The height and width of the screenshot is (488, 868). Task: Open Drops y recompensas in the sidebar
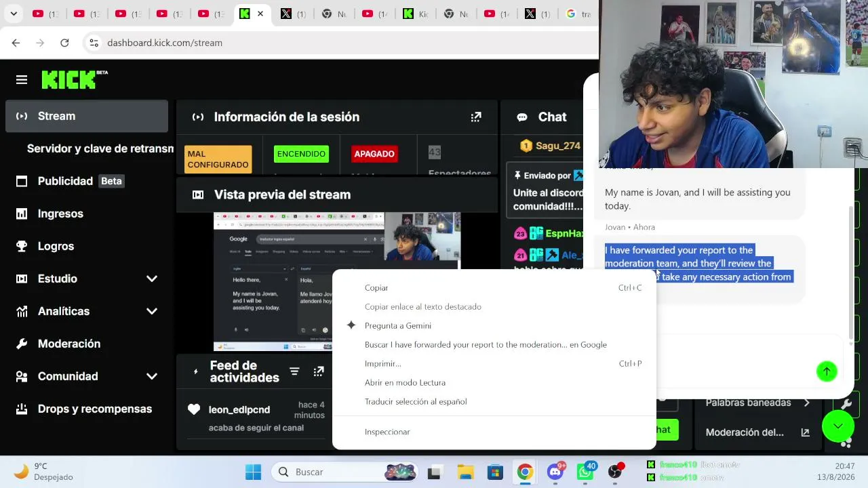click(87, 409)
